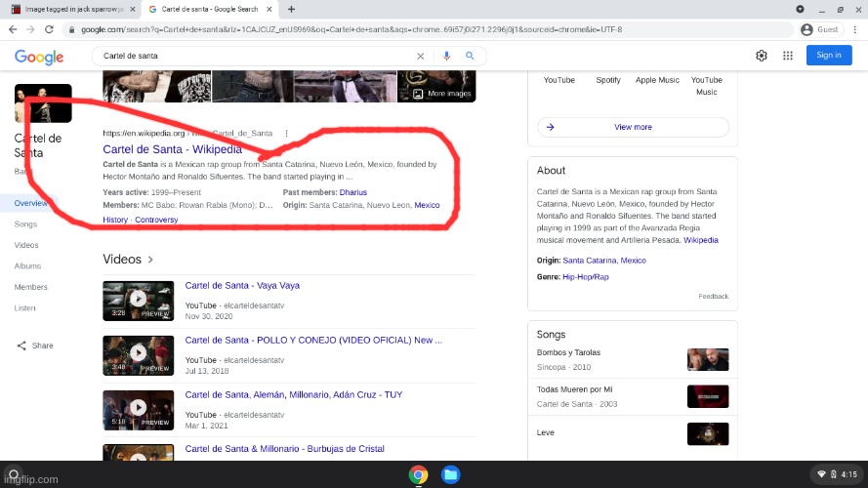
Task: Submit search with the magnifier icon
Action: tap(470, 56)
